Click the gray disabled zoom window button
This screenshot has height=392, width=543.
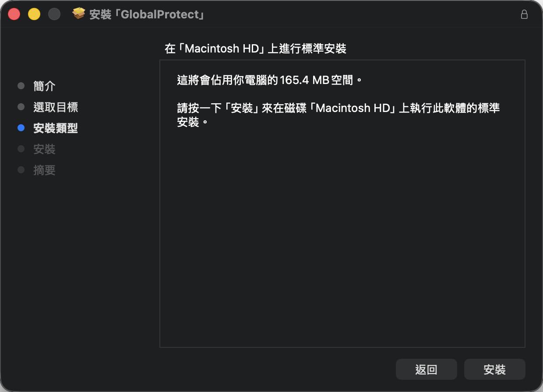(x=54, y=14)
